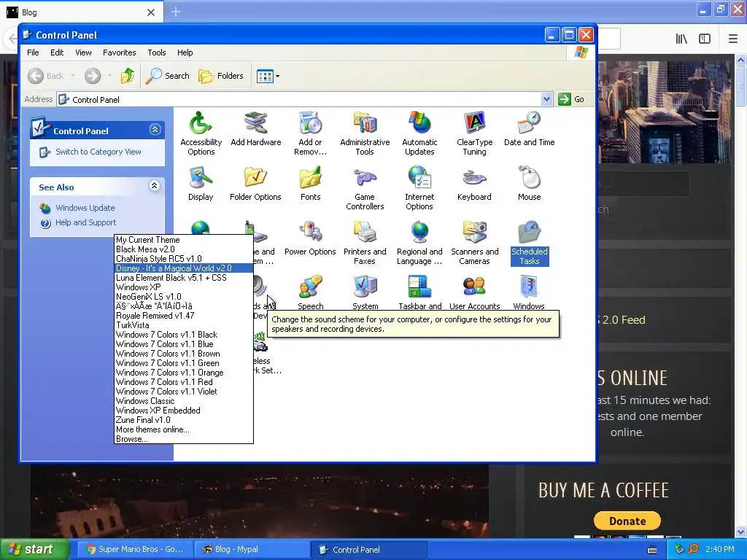Screen dimensions: 747x560
Task: Open the Edit menu
Action: coord(57,52)
